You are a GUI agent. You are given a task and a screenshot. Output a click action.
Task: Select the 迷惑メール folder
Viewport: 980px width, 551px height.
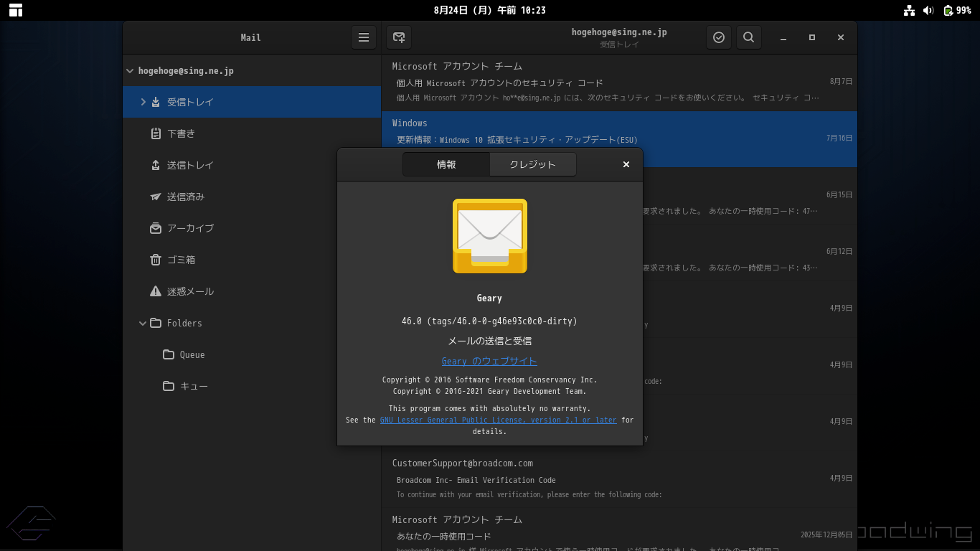tap(252, 291)
